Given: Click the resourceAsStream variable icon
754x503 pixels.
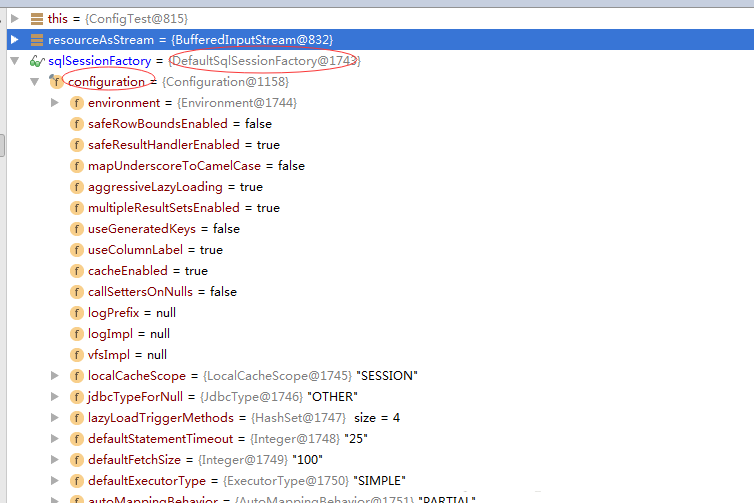Looking at the screenshot, I should (x=37, y=40).
